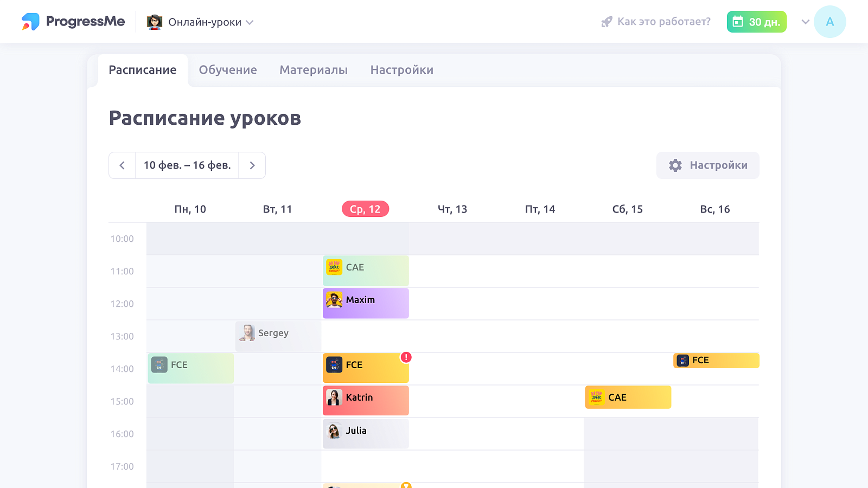Viewport: 868px width, 488px height.
Task: Expand the profile menu chevron
Action: pos(806,22)
